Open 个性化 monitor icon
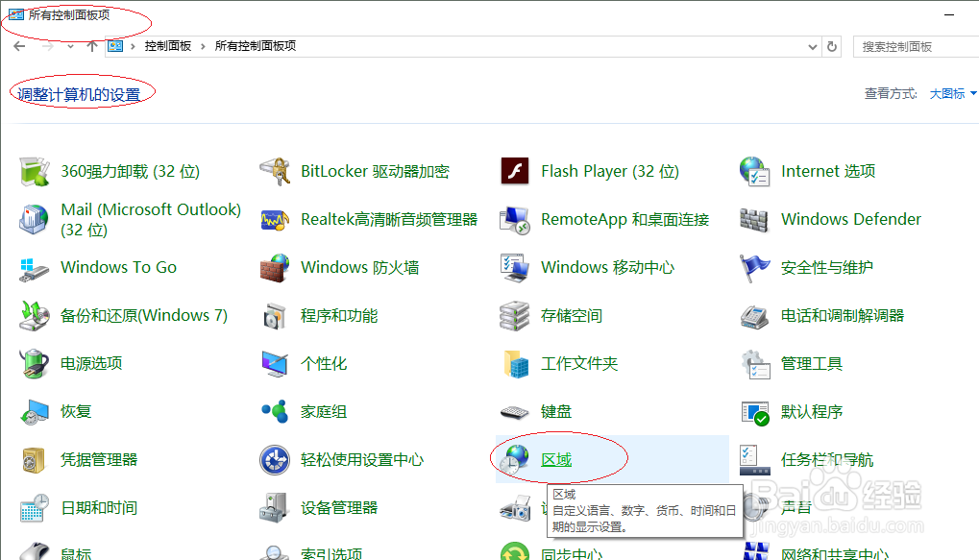Image resolution: width=979 pixels, height=560 pixels. point(275,363)
